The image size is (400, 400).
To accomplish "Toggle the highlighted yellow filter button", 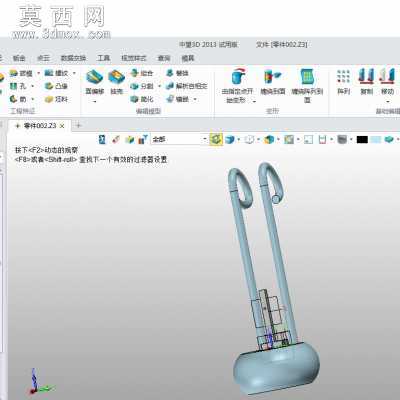I will click(216, 139).
